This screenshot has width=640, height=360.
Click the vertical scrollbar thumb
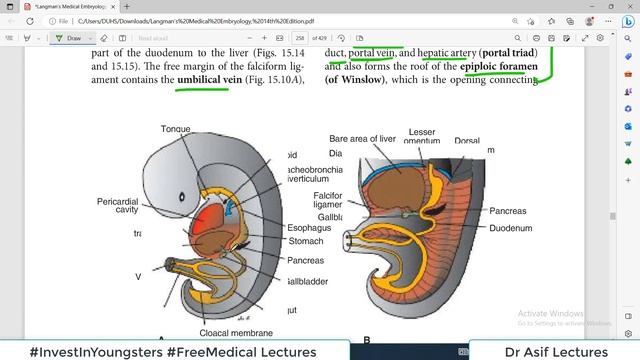click(613, 216)
